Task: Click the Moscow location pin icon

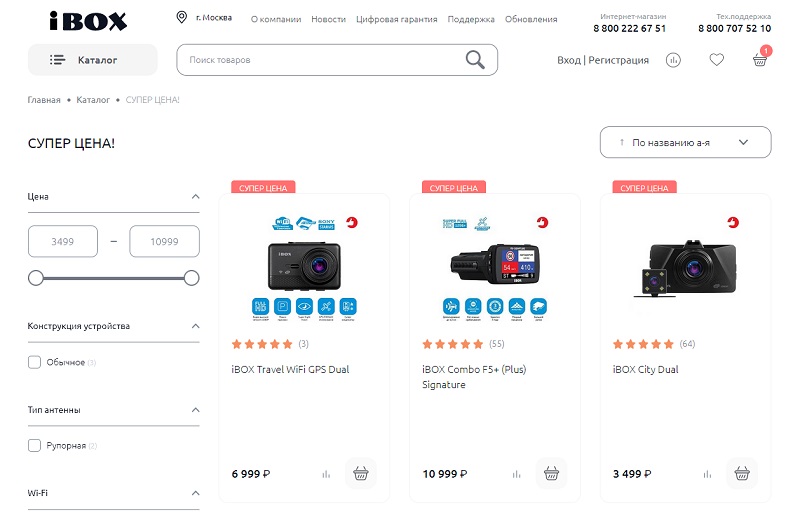Action: pos(182,18)
